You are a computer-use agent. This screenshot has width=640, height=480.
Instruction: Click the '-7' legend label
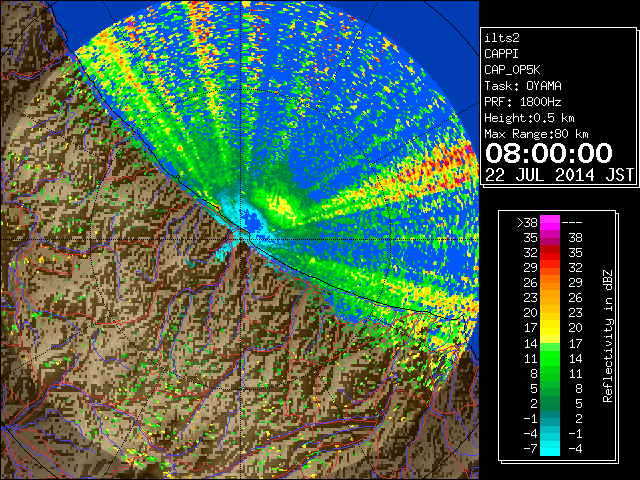[x=530, y=448]
